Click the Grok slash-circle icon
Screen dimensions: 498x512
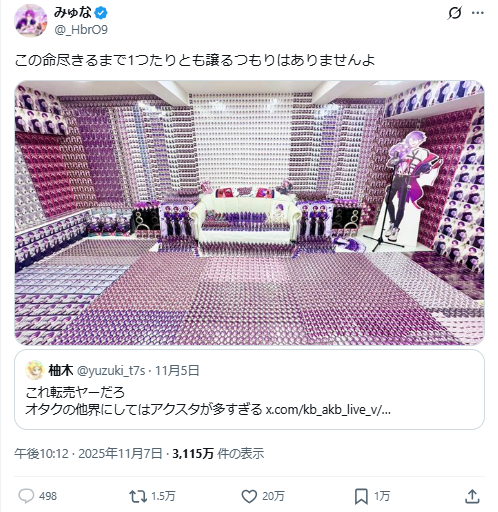click(x=455, y=13)
